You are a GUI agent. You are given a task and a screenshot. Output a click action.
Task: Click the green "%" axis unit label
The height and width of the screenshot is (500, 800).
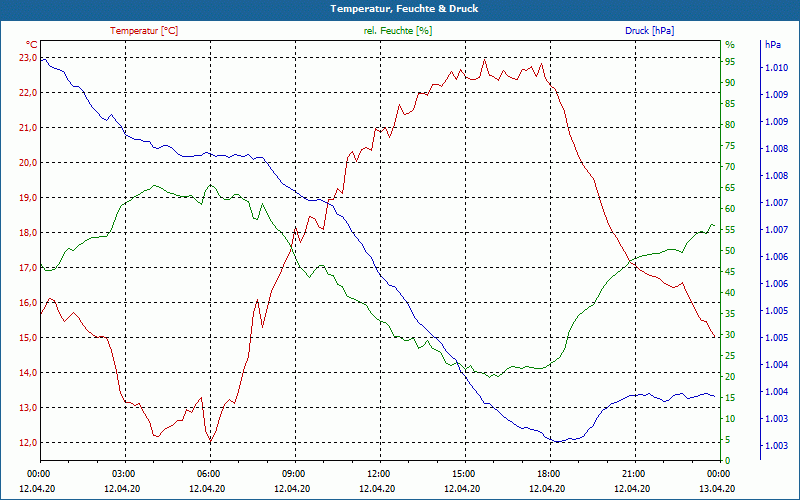click(730, 45)
